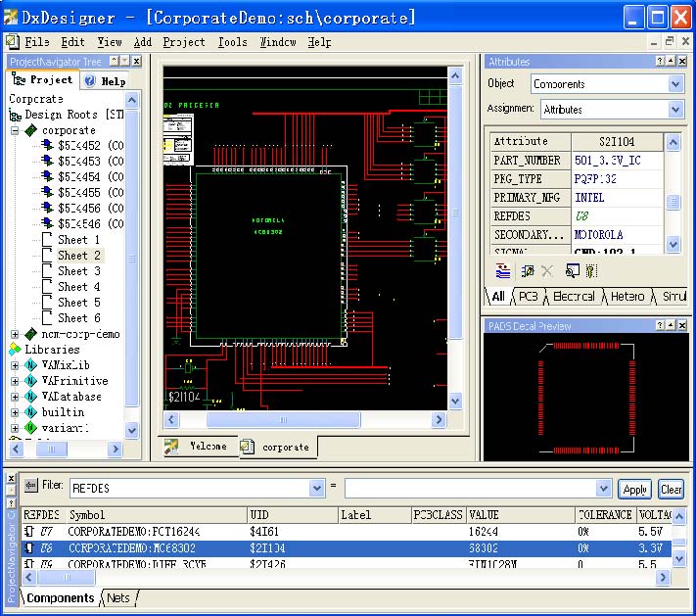Screen dimensions: 696x616
Task: Open the Object dropdown showing Components
Action: 674,84
